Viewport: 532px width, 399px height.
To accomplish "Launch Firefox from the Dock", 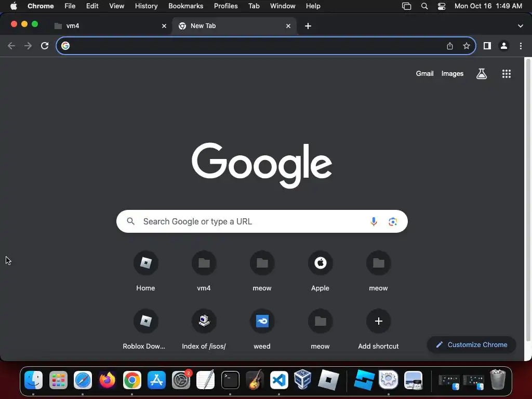I will pos(107,380).
